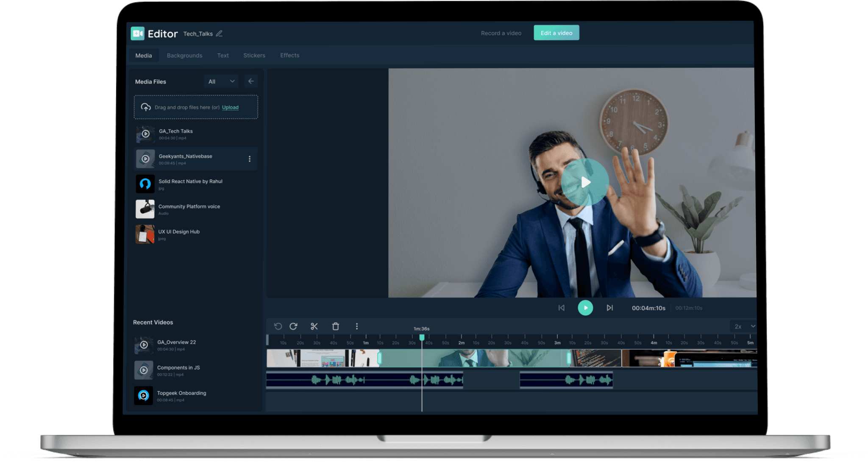Select Community Platform voice audio thumbnail
The height and width of the screenshot is (465, 868).
145,209
